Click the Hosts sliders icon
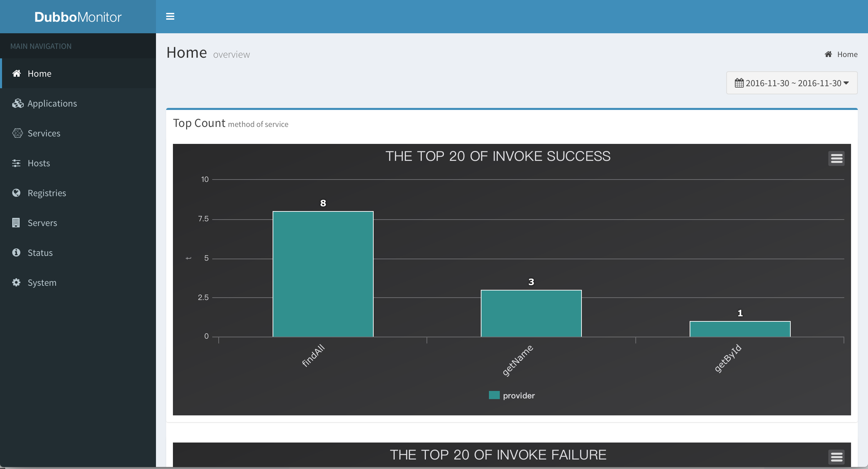 click(16, 163)
